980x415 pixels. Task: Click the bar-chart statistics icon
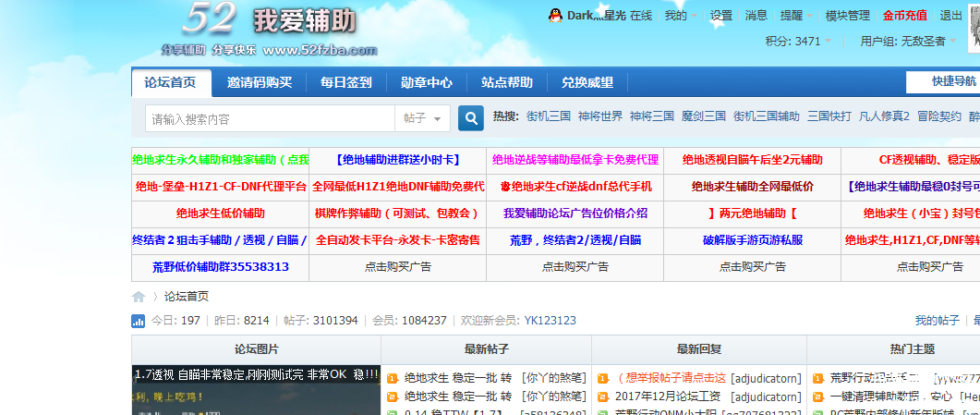pyautogui.click(x=139, y=322)
